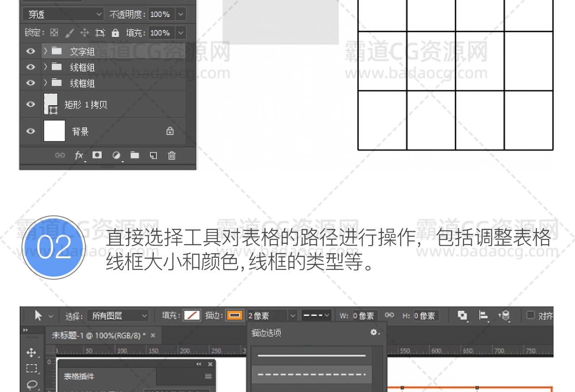
Task: Choose the dashed line stroke preset
Action: 311,374
